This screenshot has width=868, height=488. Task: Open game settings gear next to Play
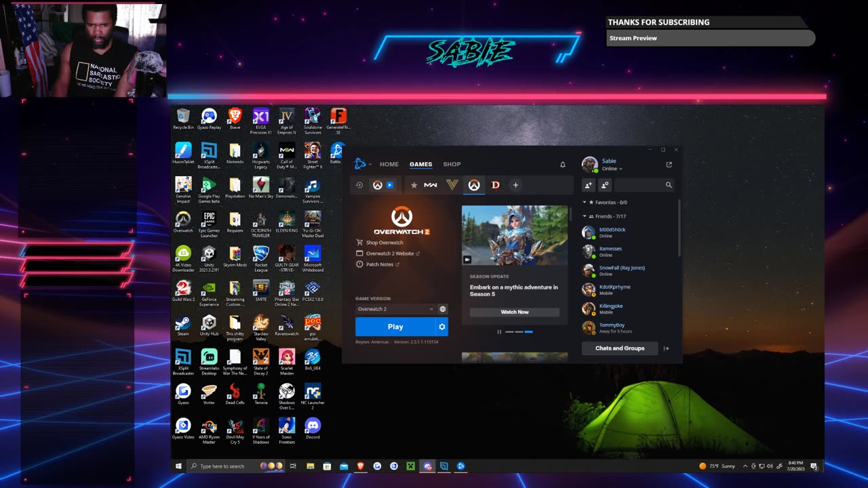pos(442,327)
